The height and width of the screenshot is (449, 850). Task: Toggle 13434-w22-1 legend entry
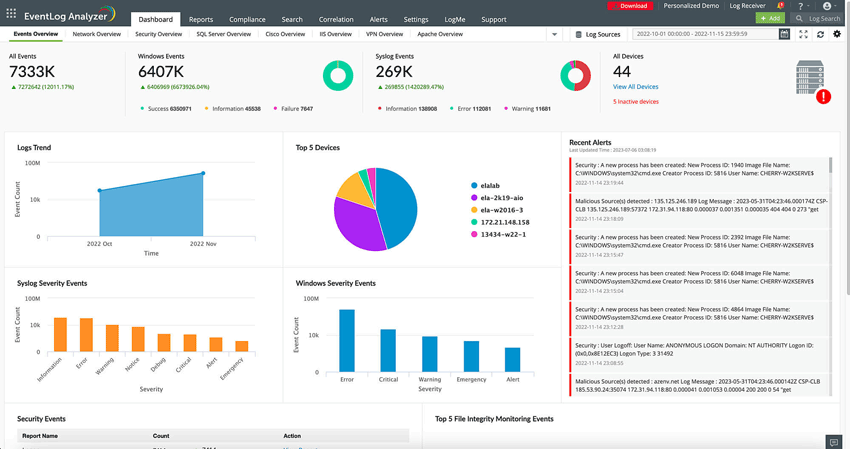[498, 234]
